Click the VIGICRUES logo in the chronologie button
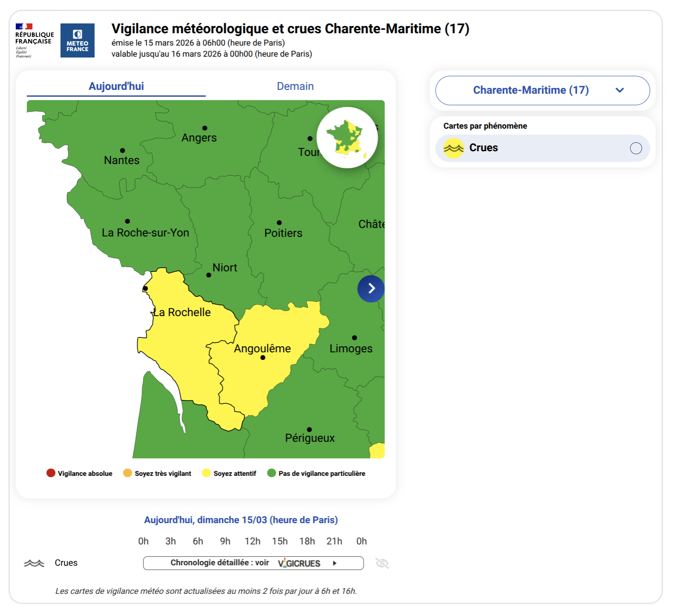The height and width of the screenshot is (616, 674). pos(299,563)
